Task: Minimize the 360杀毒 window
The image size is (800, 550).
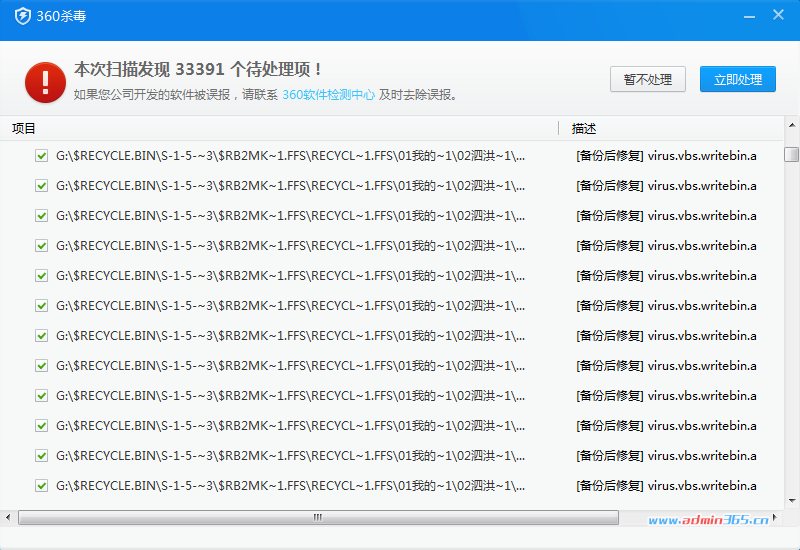Action: pyautogui.click(x=749, y=16)
